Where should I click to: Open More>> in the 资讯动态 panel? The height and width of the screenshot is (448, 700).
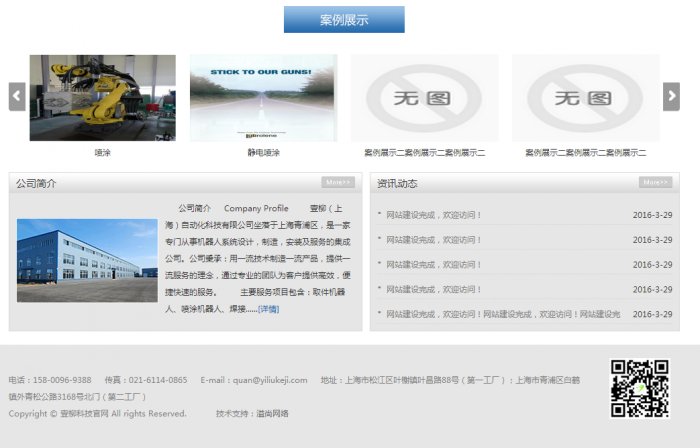(x=655, y=183)
